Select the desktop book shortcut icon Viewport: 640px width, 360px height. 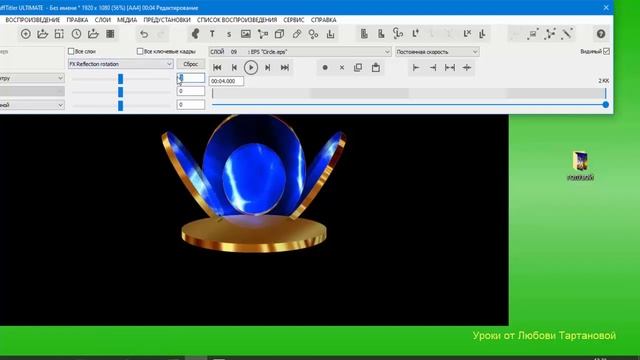[580, 165]
